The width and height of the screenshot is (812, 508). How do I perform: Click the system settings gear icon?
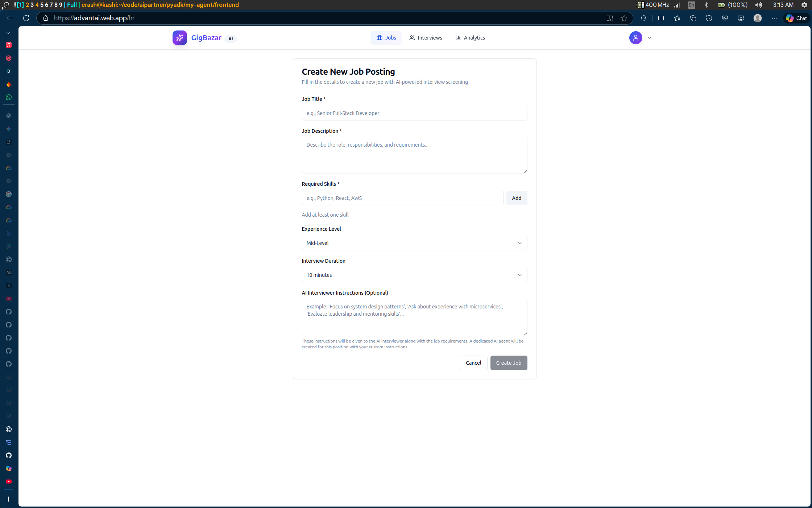(804, 5)
